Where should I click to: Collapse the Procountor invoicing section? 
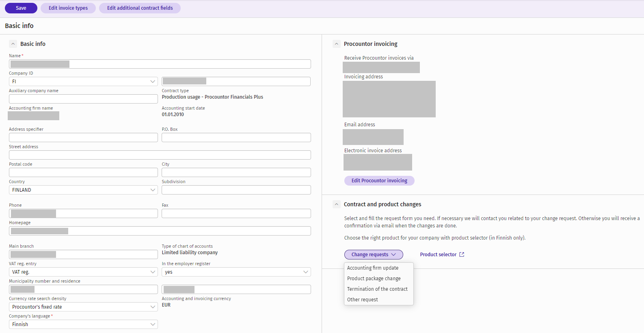pos(336,44)
